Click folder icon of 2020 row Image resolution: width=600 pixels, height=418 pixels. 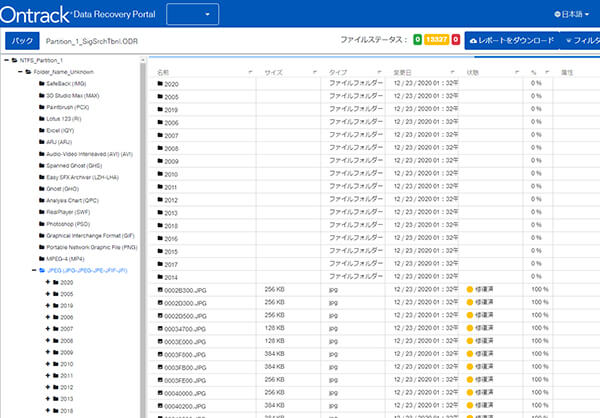point(160,83)
